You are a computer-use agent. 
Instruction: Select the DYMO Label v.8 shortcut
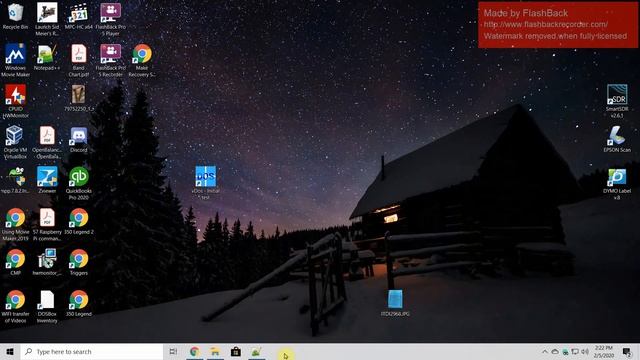point(617,183)
